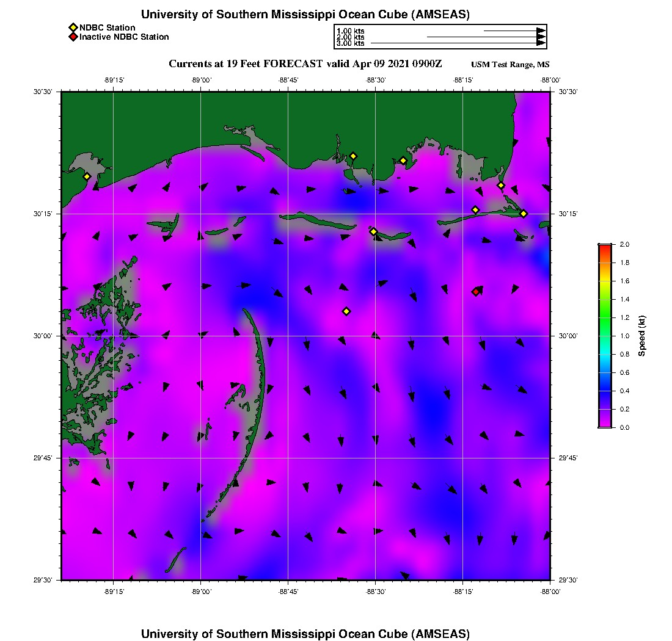Click the "Speed (kt)" color bar label

tap(641, 336)
